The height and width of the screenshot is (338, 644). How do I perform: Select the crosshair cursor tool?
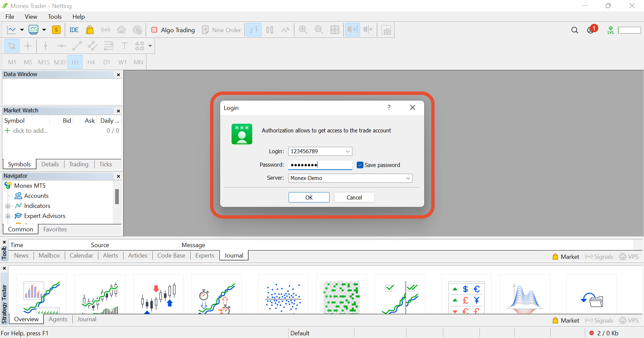(28, 46)
